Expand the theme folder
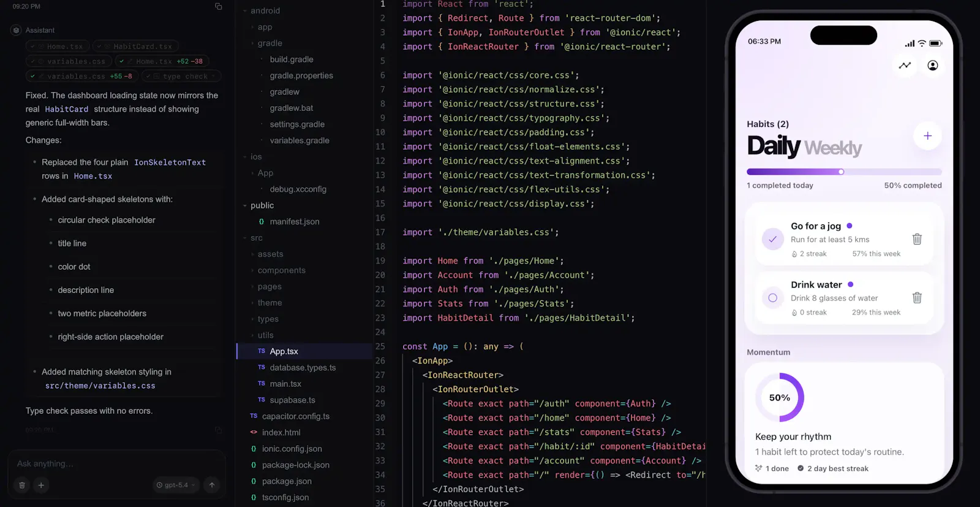Viewport: 980px width, 507px height. 269,303
